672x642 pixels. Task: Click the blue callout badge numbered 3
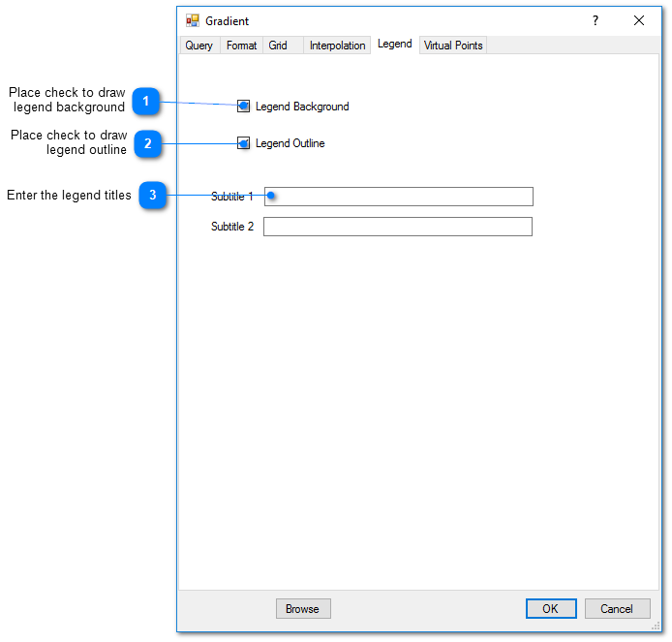click(152, 196)
